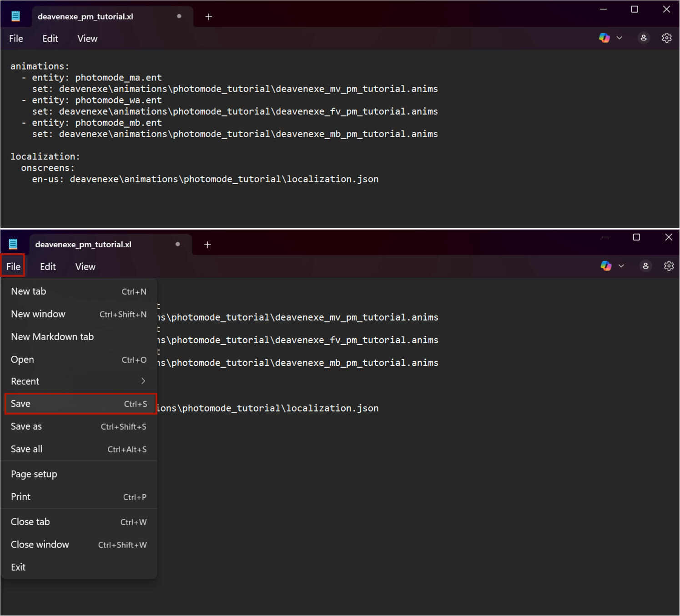Screen dimensions: 680x616
Task: Add a new tab in the upper window
Action: pos(209,17)
